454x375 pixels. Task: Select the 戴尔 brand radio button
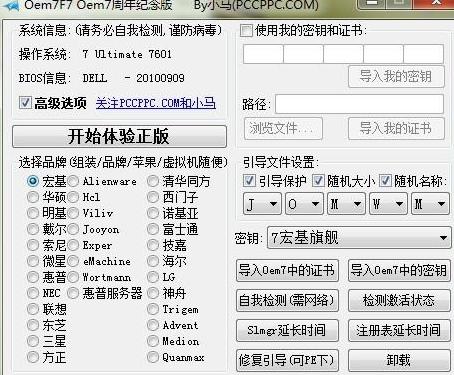(33, 229)
